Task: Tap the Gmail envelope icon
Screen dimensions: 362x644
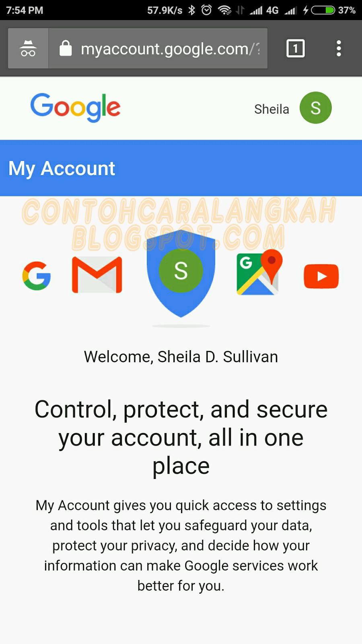Action: 97,275
